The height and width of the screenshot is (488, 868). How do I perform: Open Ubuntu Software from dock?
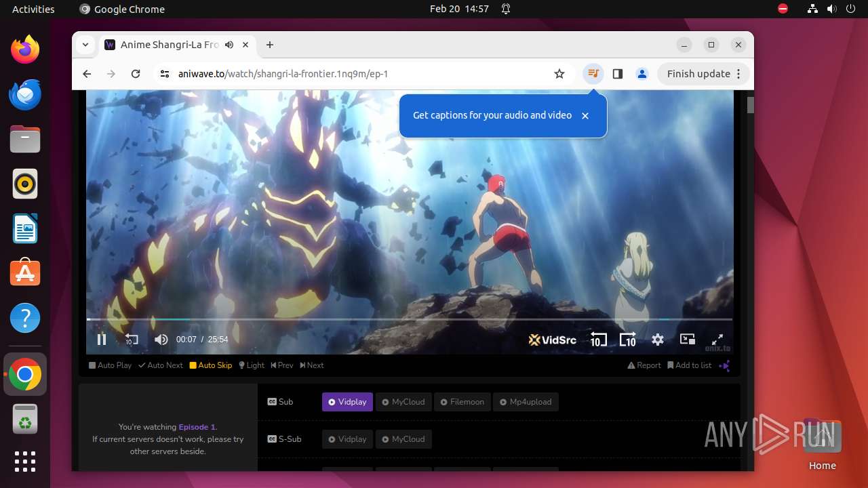pos(25,273)
